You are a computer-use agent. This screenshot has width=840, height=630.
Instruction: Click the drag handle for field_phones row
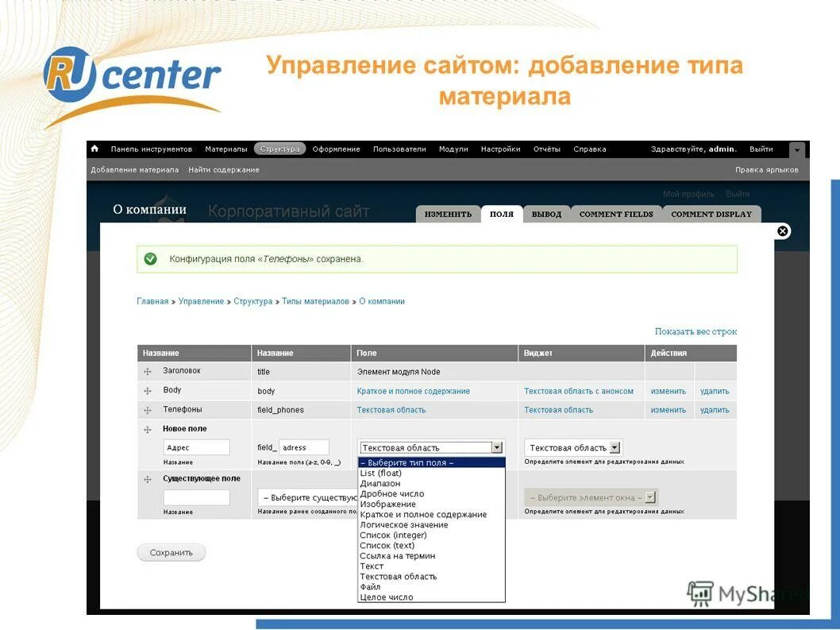tap(147, 409)
